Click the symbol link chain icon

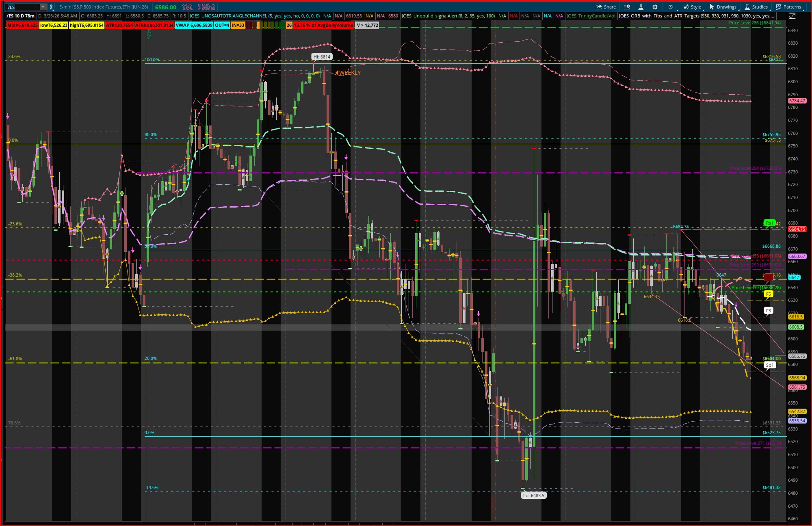pyautogui.click(x=52, y=7)
